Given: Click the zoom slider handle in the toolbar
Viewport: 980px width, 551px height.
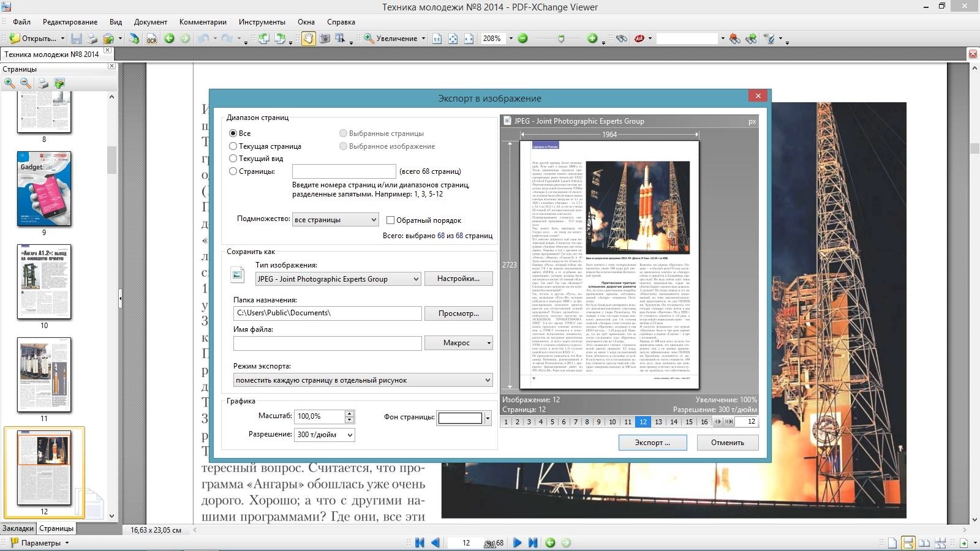Looking at the screenshot, I should pyautogui.click(x=561, y=39).
